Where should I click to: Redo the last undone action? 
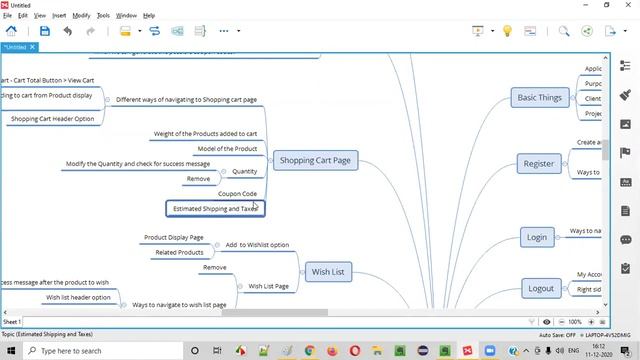(91, 31)
